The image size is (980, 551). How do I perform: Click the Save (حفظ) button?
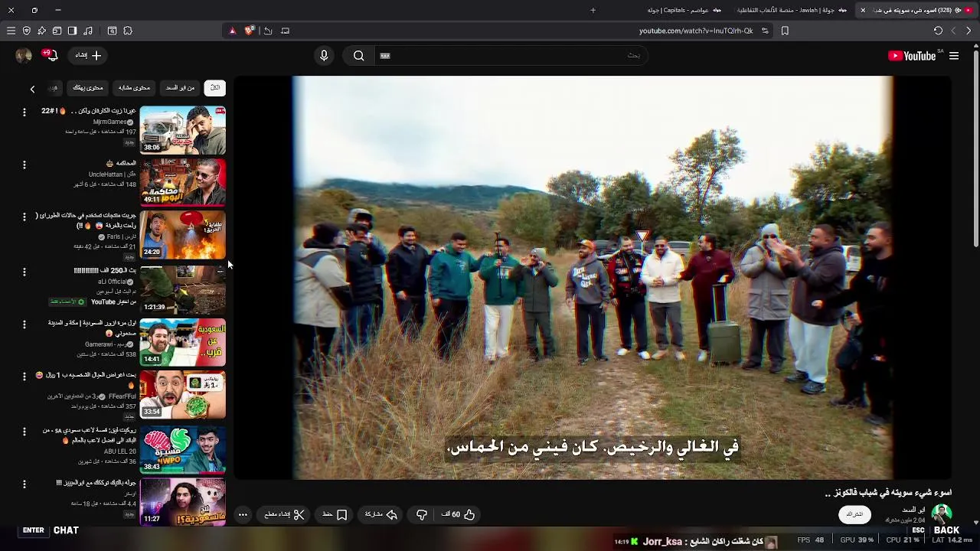coord(335,514)
